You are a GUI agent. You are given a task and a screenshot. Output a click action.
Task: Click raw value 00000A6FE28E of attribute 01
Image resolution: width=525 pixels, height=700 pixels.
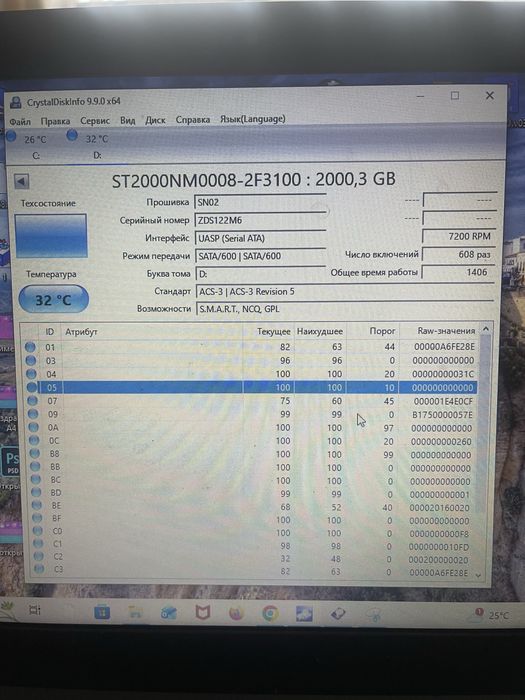444,347
